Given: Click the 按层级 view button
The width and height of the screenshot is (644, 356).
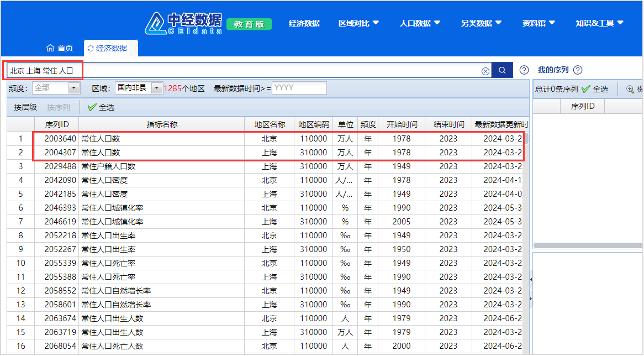Looking at the screenshot, I should [x=25, y=107].
